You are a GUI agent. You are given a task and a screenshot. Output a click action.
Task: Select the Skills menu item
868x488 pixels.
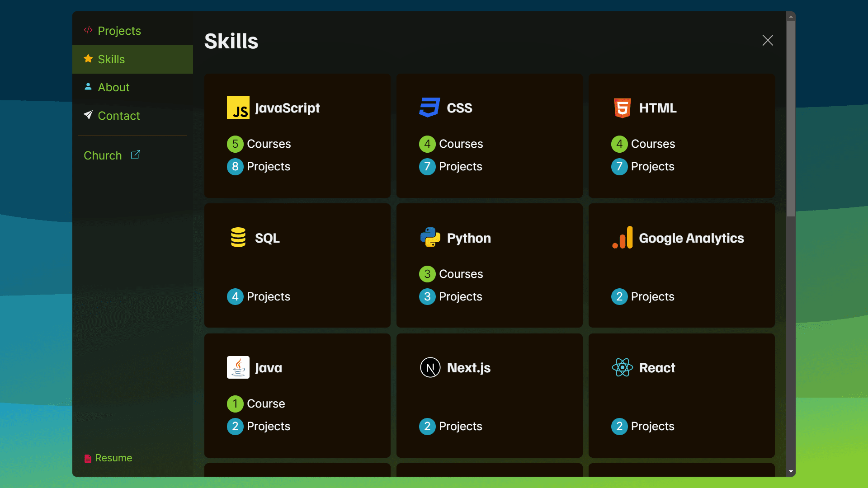tap(132, 59)
